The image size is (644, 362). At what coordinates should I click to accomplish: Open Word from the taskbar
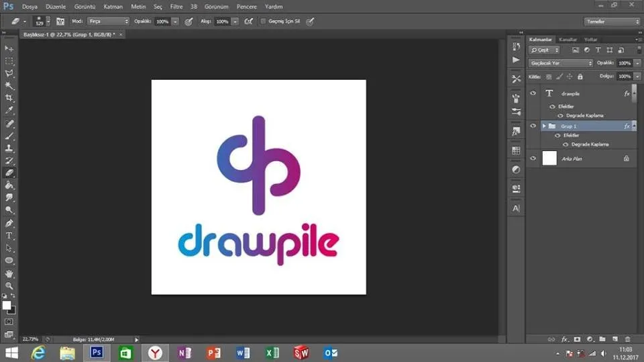[243, 353]
